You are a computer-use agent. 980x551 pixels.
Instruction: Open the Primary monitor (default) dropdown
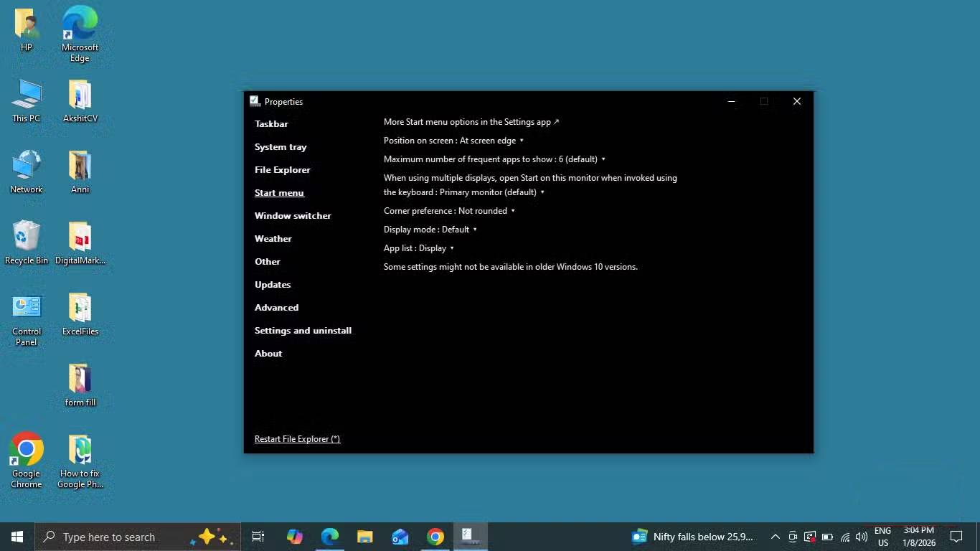492,192
